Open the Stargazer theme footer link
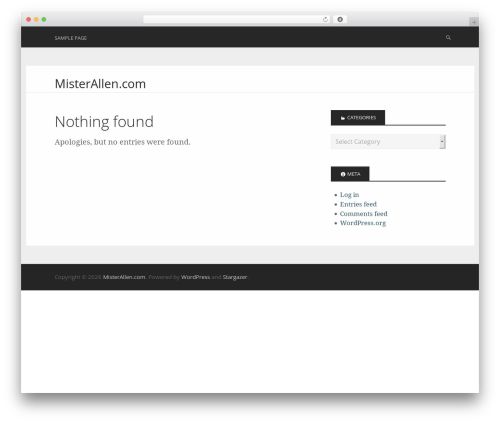 [x=235, y=277]
